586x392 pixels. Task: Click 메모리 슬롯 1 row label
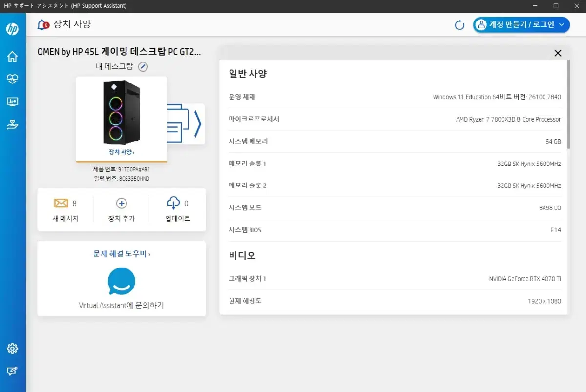248,164
